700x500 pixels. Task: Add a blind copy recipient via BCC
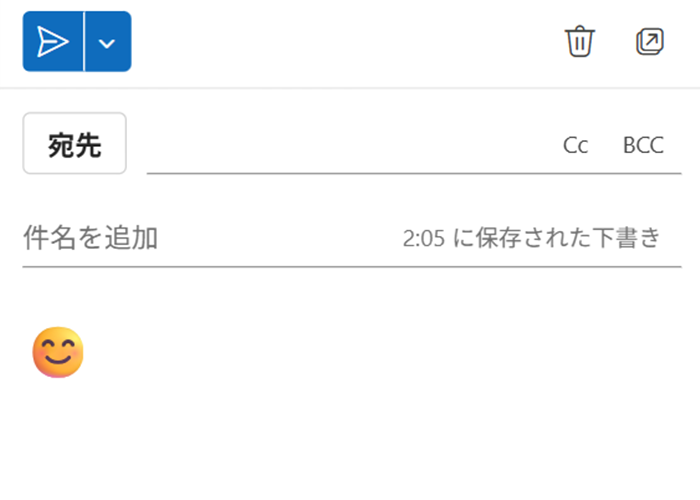(x=643, y=146)
